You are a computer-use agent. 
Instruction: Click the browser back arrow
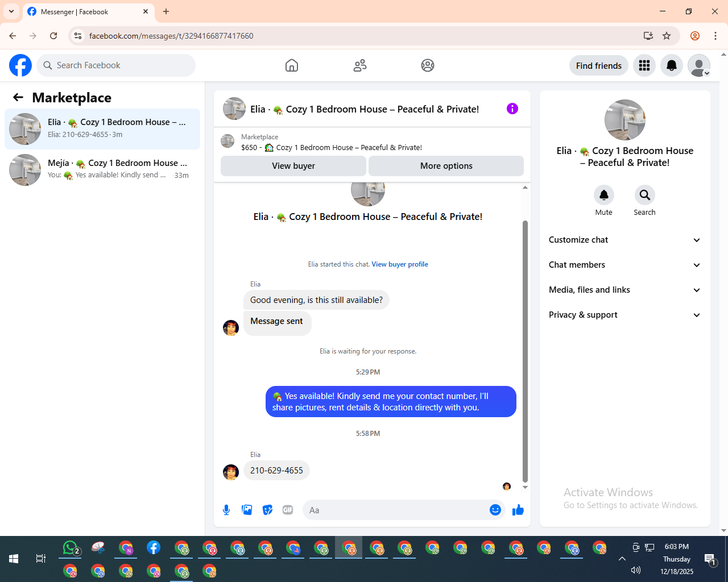point(13,36)
